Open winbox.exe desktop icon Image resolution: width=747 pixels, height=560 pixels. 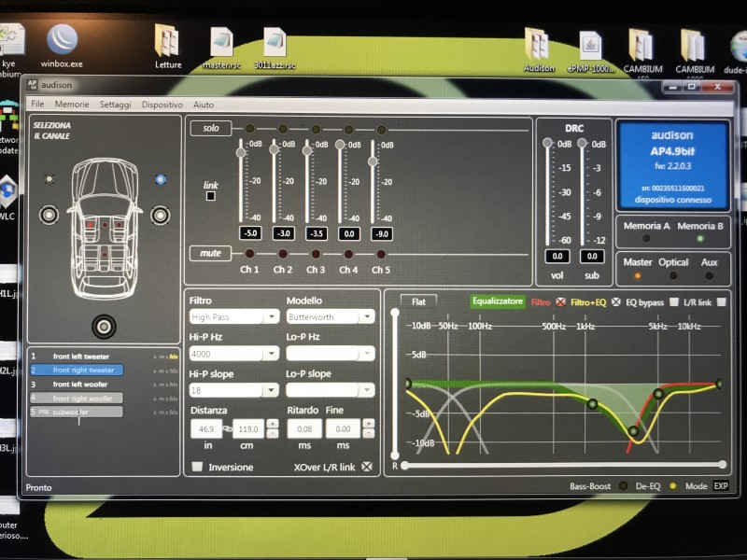62,46
